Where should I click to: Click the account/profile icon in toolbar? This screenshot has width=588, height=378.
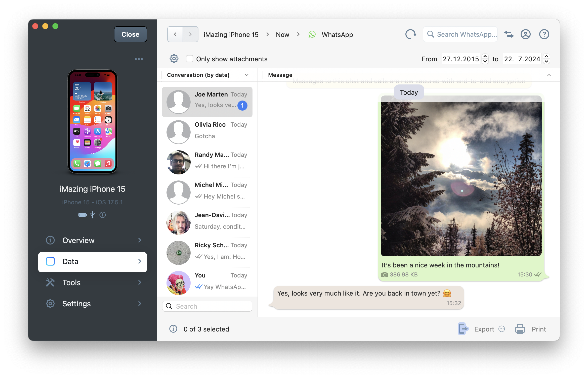click(x=525, y=34)
